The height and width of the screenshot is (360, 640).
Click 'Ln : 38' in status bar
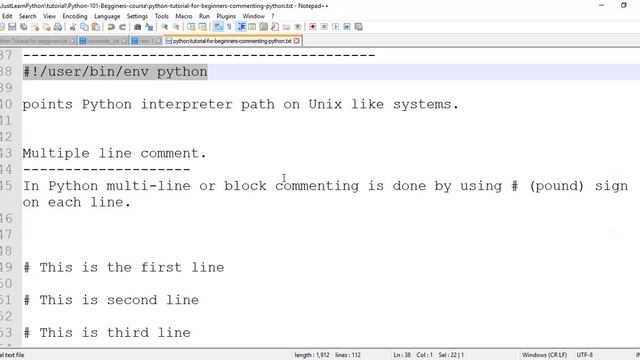pos(402,355)
